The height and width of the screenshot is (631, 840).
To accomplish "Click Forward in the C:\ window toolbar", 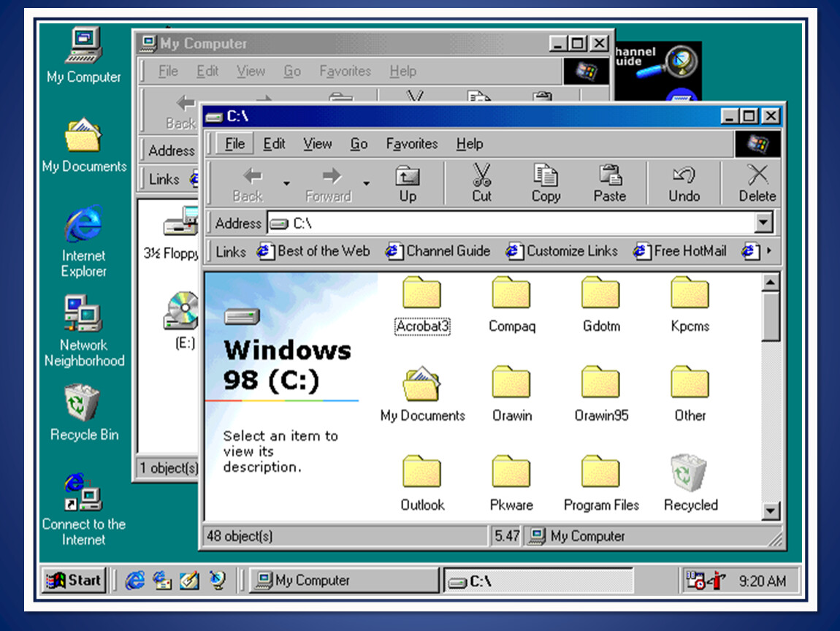I will pos(328,183).
